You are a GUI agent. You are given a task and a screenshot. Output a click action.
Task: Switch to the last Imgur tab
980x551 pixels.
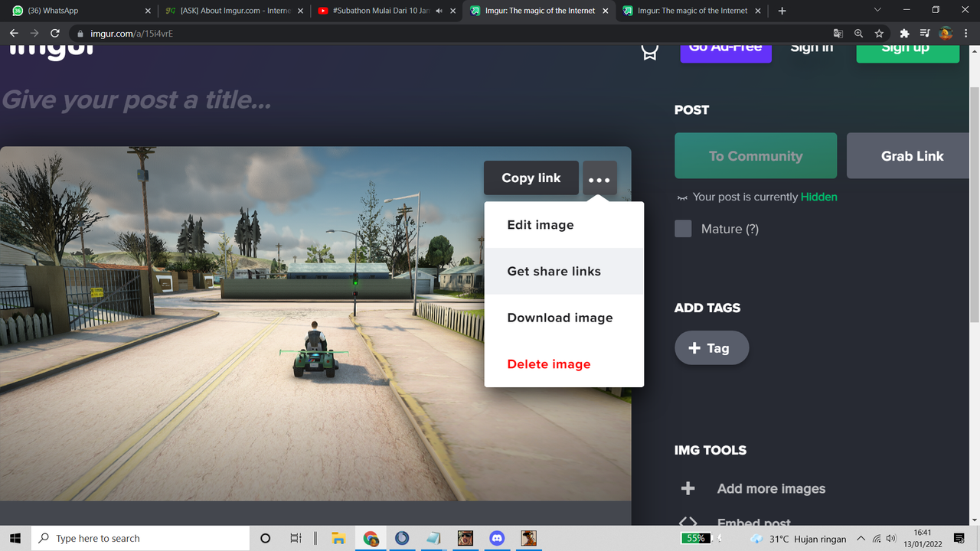(x=693, y=11)
